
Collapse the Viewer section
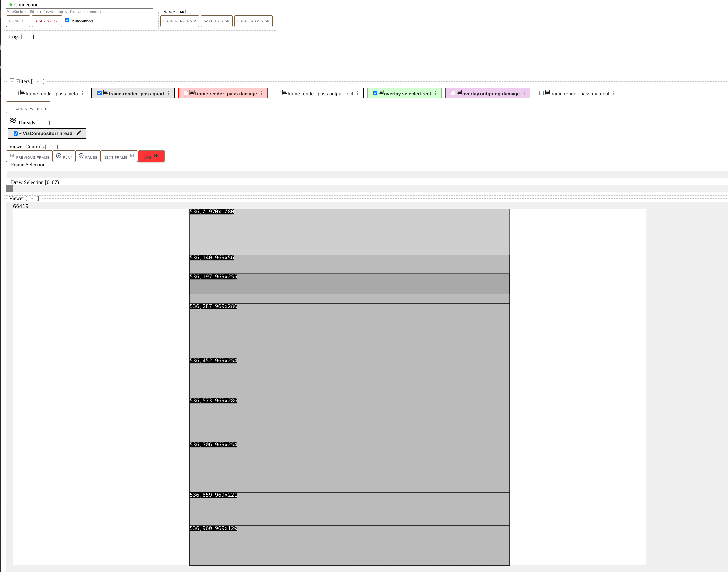pyautogui.click(x=32, y=199)
